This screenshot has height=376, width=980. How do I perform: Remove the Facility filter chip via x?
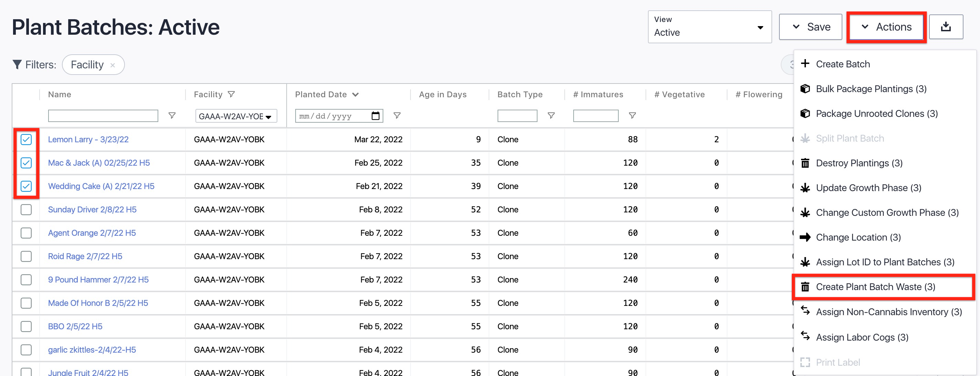(113, 65)
